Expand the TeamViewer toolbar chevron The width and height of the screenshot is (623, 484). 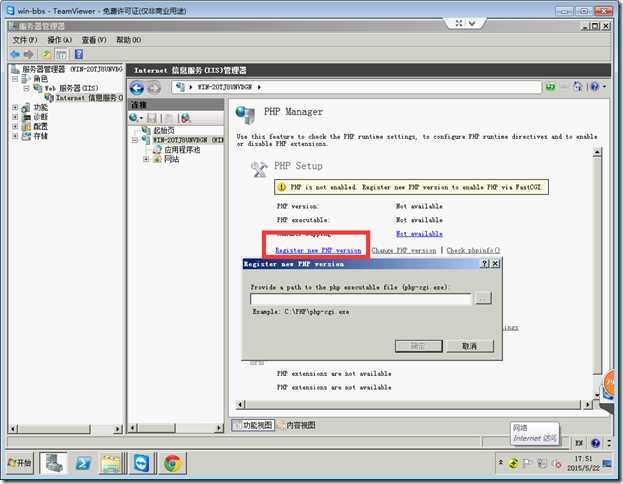472,23
